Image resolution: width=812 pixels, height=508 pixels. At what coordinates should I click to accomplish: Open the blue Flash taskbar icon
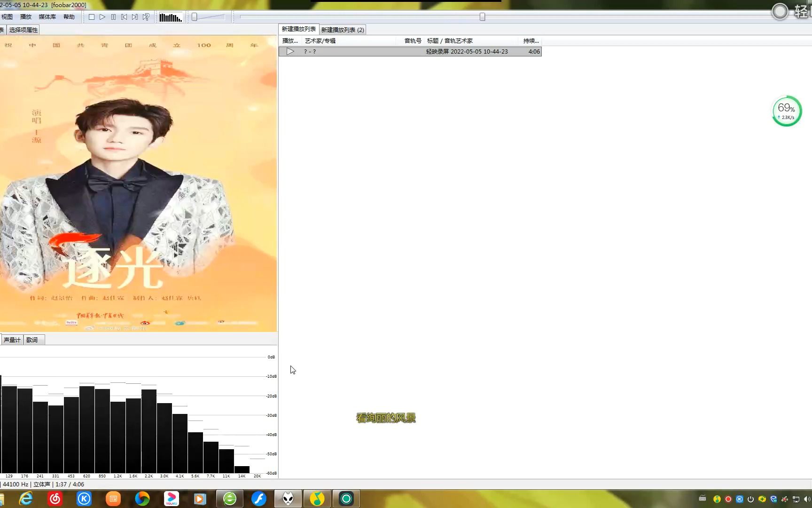(259, 499)
